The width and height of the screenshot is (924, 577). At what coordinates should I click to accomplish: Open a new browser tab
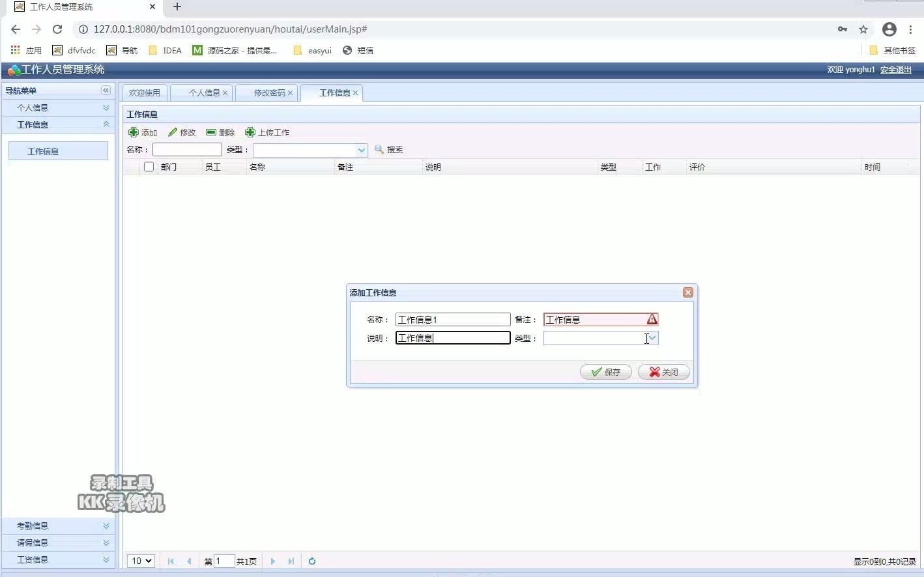click(x=177, y=7)
